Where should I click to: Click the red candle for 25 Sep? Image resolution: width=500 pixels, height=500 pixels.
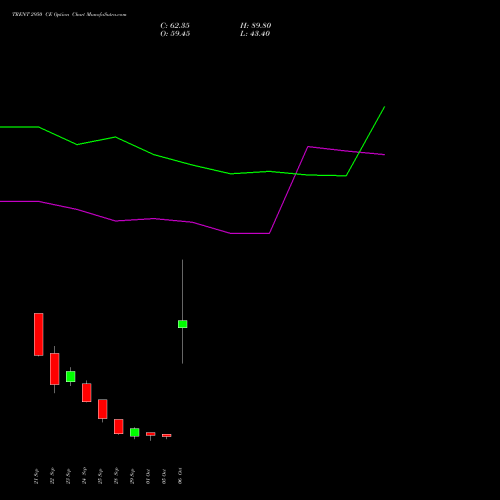click(103, 409)
